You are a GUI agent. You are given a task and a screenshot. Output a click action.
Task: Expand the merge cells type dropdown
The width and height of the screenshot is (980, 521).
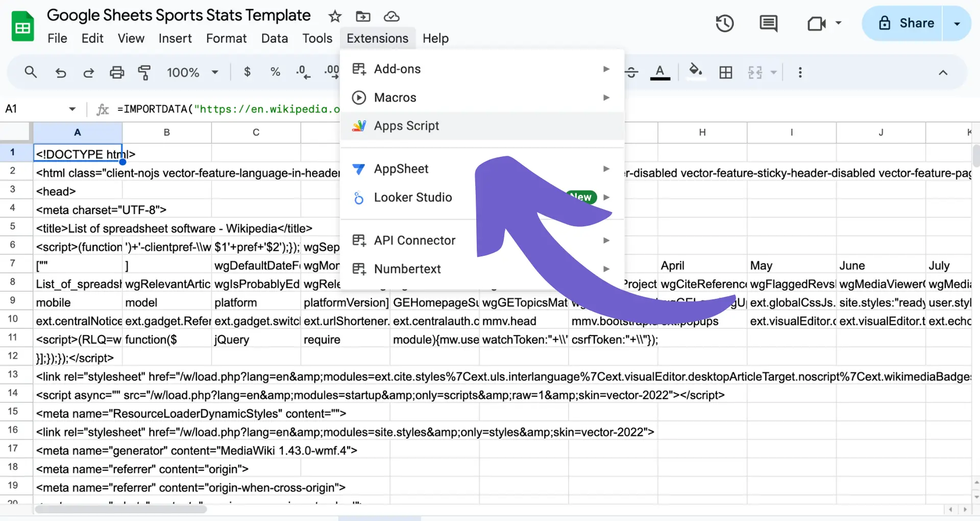pyautogui.click(x=773, y=73)
